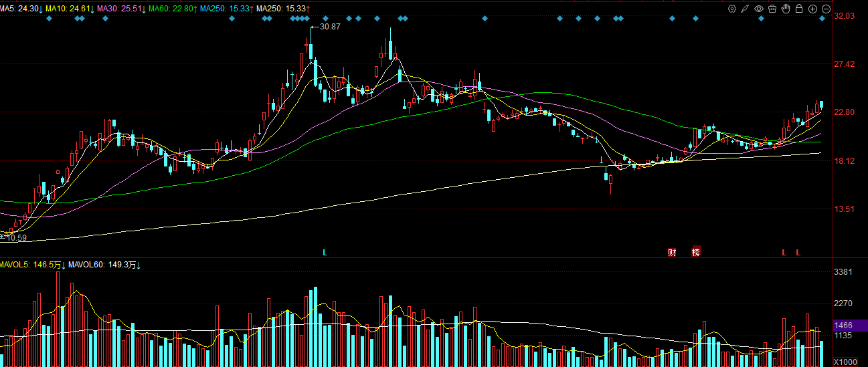Screen dimensions: 868x367
Task: Click the 1135 volume axis label
Action: click(845, 336)
